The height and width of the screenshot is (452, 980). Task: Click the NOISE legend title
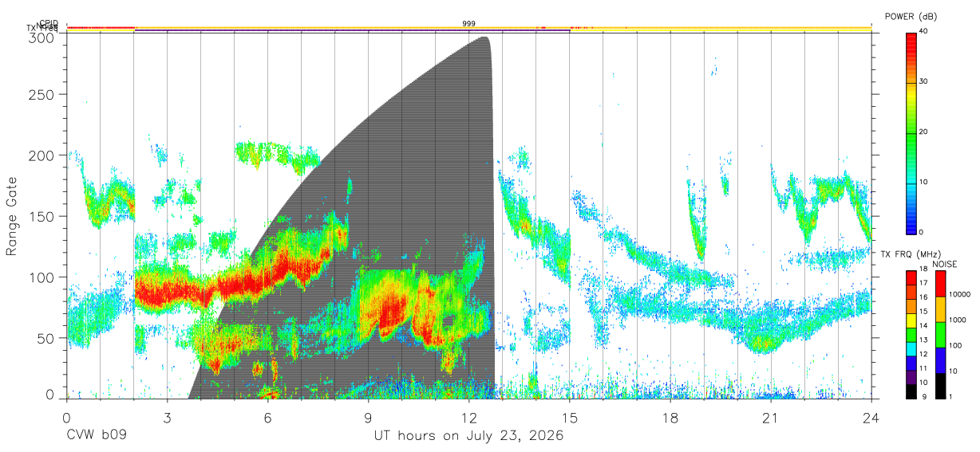pyautogui.click(x=945, y=264)
